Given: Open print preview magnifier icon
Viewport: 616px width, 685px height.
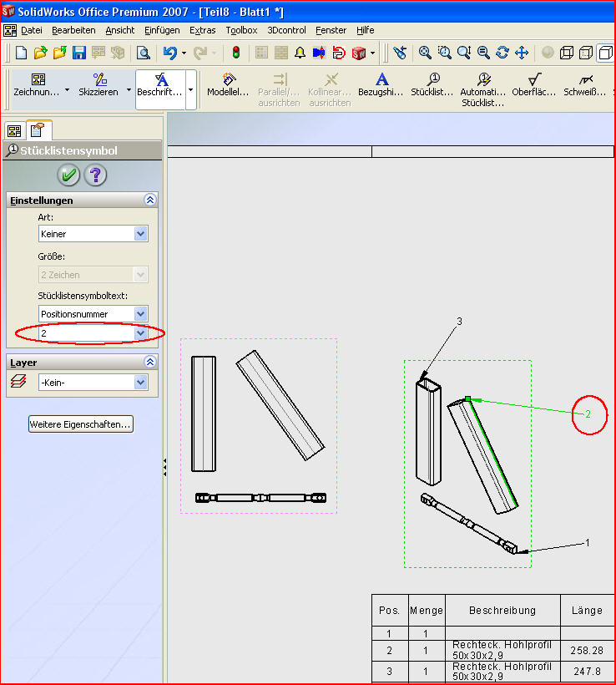Looking at the screenshot, I should [x=144, y=53].
